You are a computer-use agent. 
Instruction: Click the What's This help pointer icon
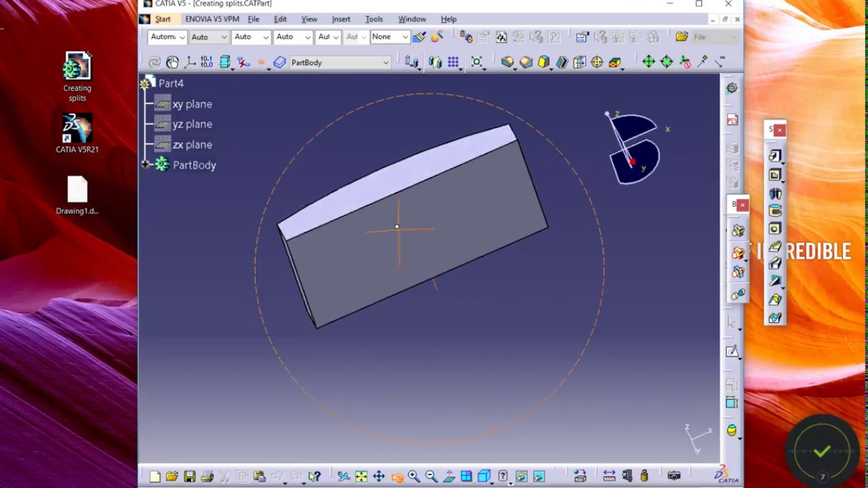[314, 476]
